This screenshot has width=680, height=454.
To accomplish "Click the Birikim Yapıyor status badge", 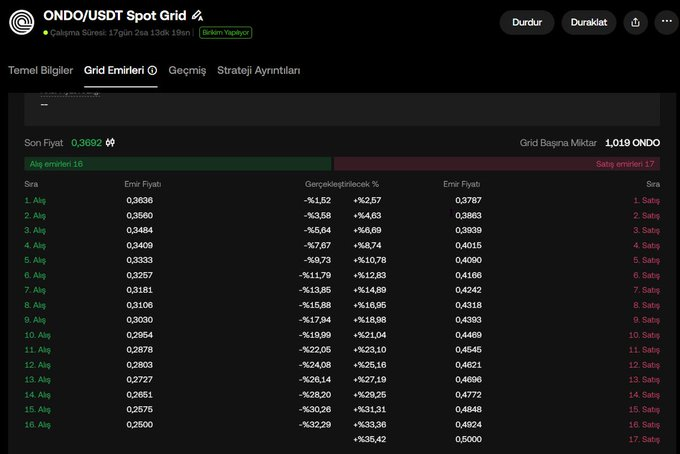I will (x=226, y=33).
